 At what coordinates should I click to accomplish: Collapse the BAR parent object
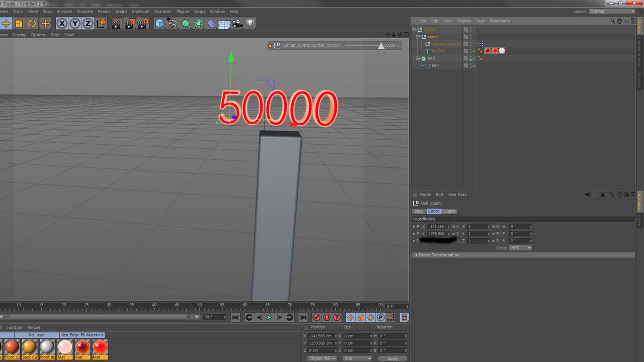tap(418, 58)
